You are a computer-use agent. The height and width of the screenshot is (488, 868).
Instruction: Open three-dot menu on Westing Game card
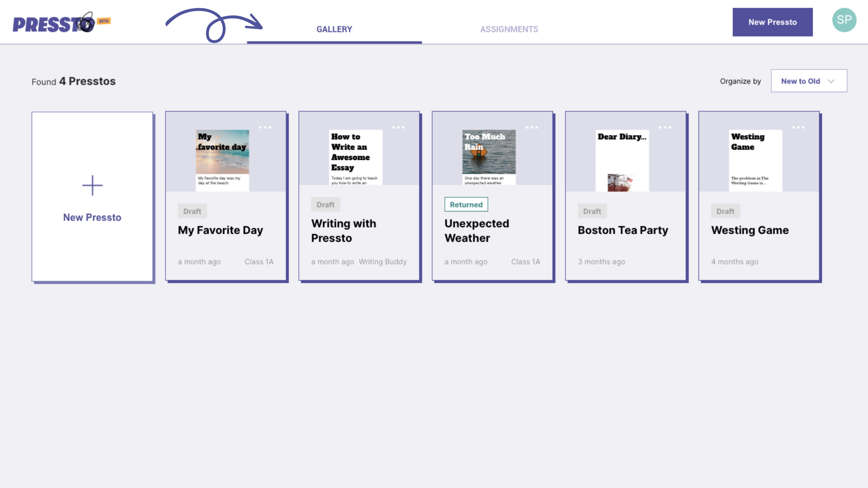[798, 127]
